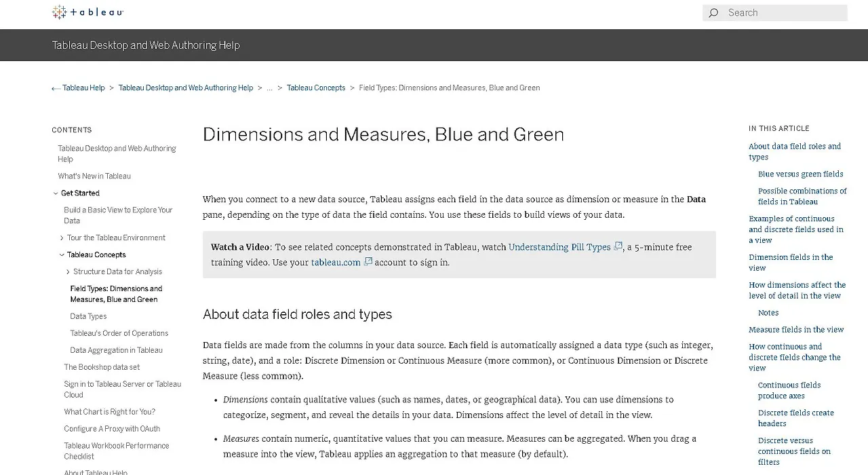This screenshot has height=475, width=868.
Task: Click the back arrow before Tableau Help
Action: (56, 88)
